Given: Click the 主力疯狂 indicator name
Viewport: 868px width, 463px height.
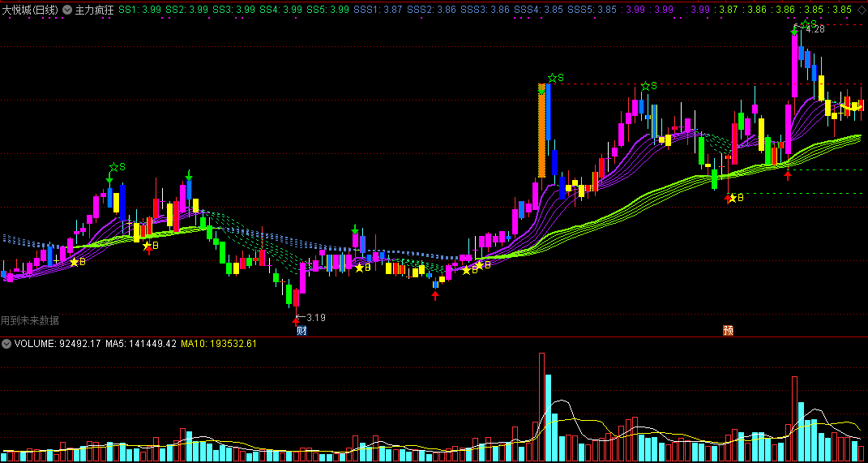Looking at the screenshot, I should click(94, 10).
